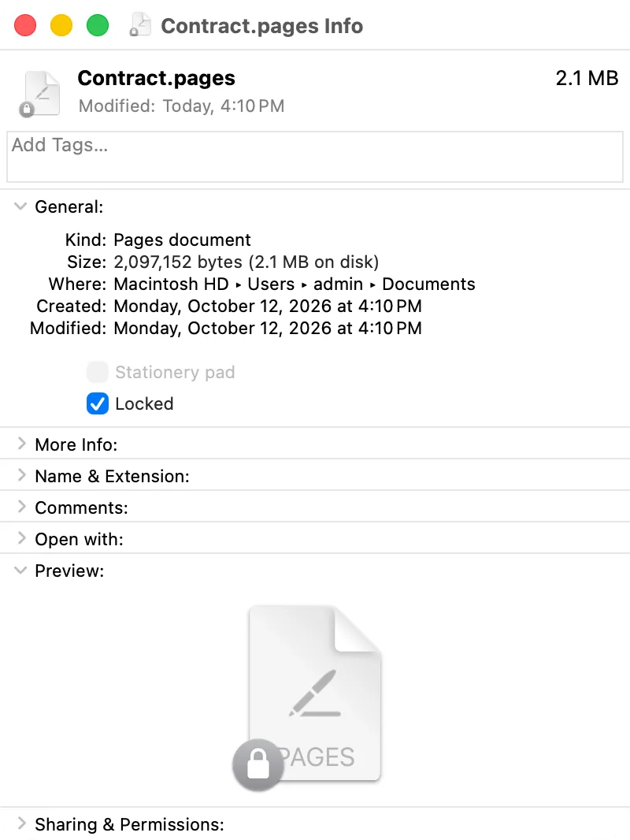Click Documents in the Where path
This screenshot has width=630, height=840.
428,284
